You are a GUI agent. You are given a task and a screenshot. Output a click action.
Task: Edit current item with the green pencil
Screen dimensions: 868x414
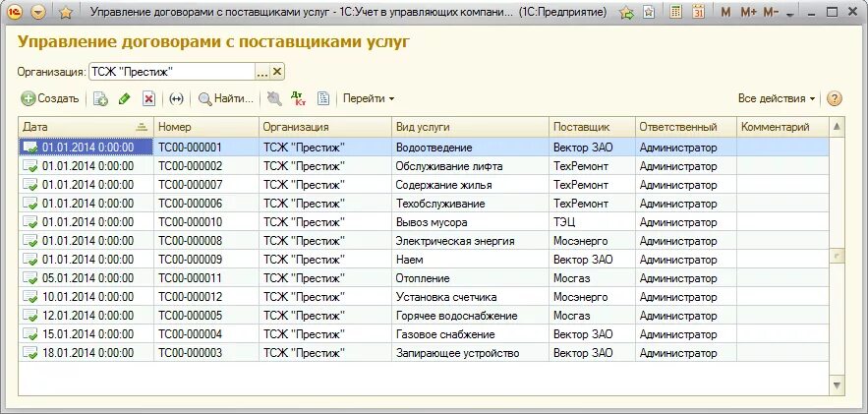pos(124,99)
